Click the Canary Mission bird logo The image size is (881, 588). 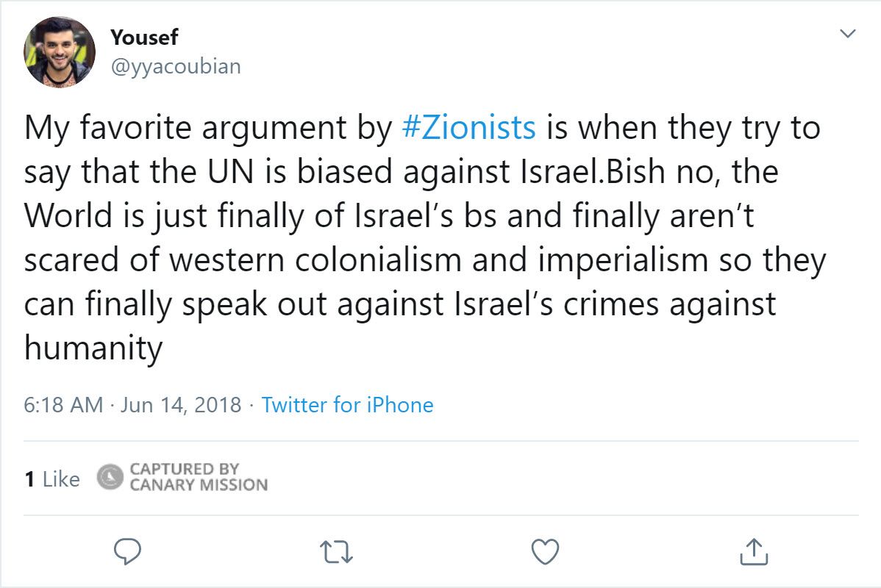point(110,478)
